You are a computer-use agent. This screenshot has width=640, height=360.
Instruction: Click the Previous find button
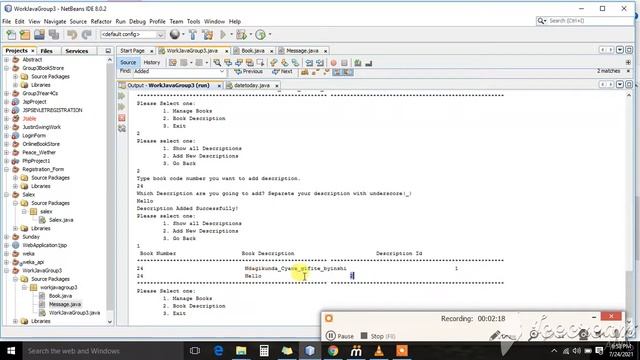(248, 71)
